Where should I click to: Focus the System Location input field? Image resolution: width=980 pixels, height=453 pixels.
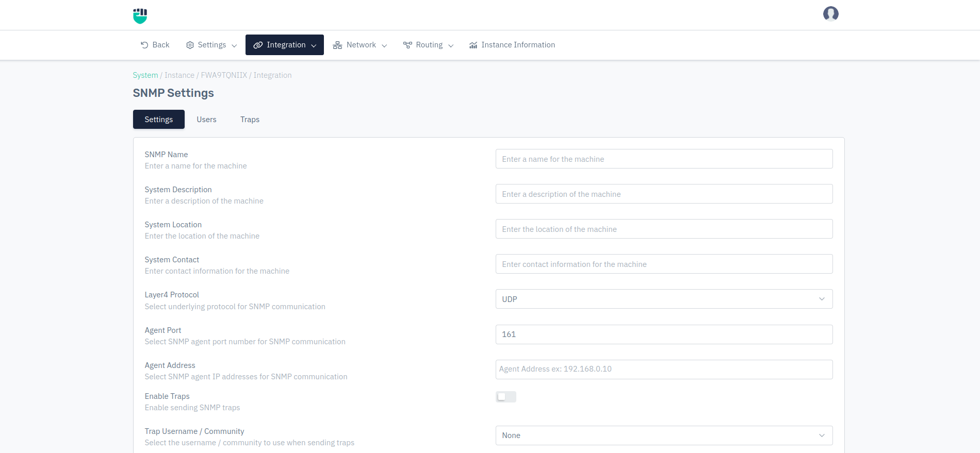click(x=664, y=229)
